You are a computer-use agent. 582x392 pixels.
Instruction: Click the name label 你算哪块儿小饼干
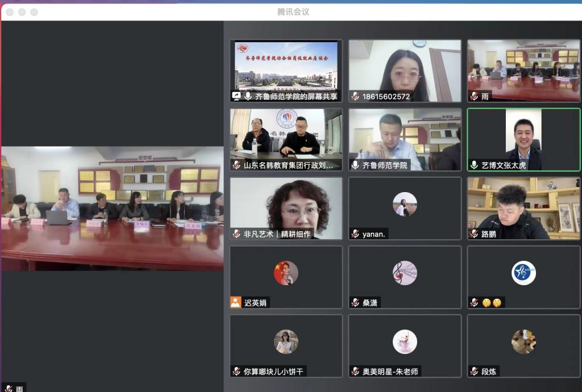pyautogui.click(x=273, y=372)
